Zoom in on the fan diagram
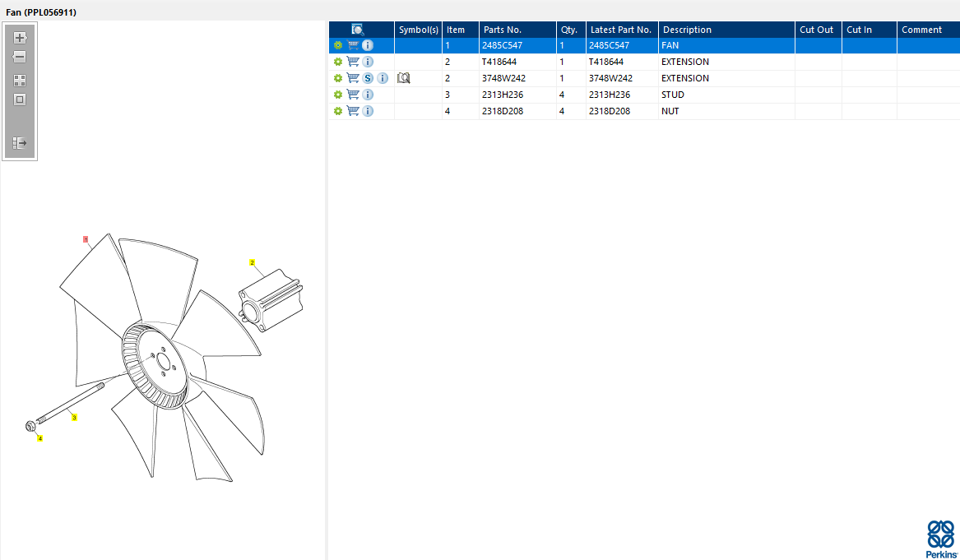Image resolution: width=960 pixels, height=560 pixels. click(20, 38)
